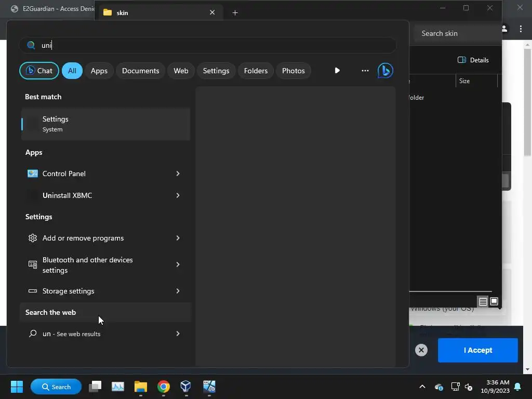Toggle the Details pane in Explorer
532x399 pixels.
coord(473,60)
